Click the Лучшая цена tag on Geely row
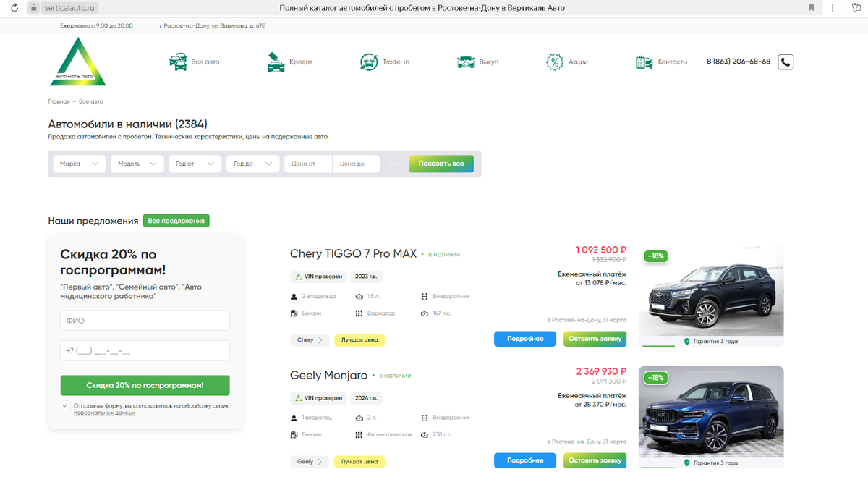The image size is (868, 477). (359, 461)
